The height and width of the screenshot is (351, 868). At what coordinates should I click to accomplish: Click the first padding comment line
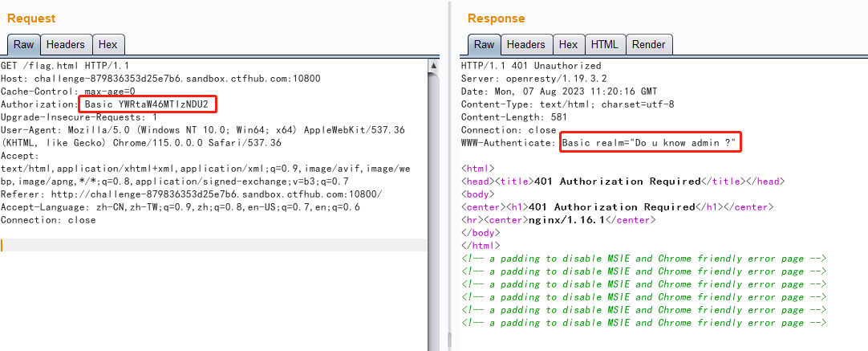coord(644,259)
